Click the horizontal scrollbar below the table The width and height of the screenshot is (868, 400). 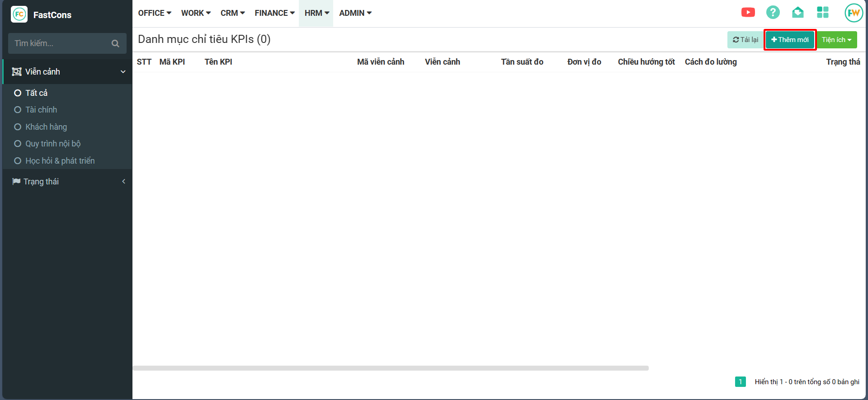pos(391,368)
